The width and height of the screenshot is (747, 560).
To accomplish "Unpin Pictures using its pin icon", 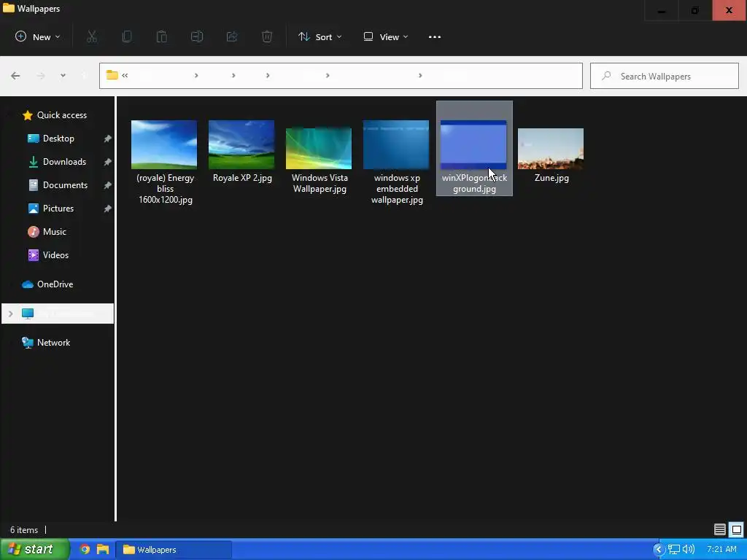I will pyautogui.click(x=108, y=208).
